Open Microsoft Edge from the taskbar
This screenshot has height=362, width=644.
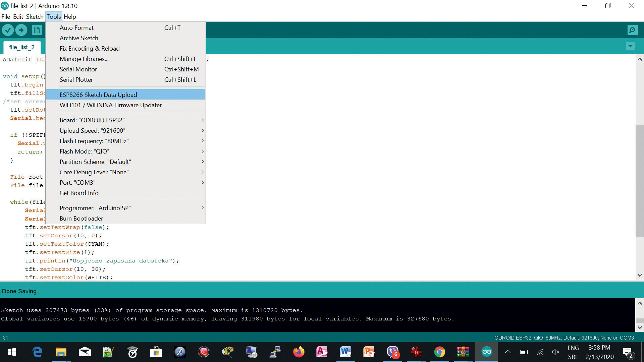tap(37, 352)
